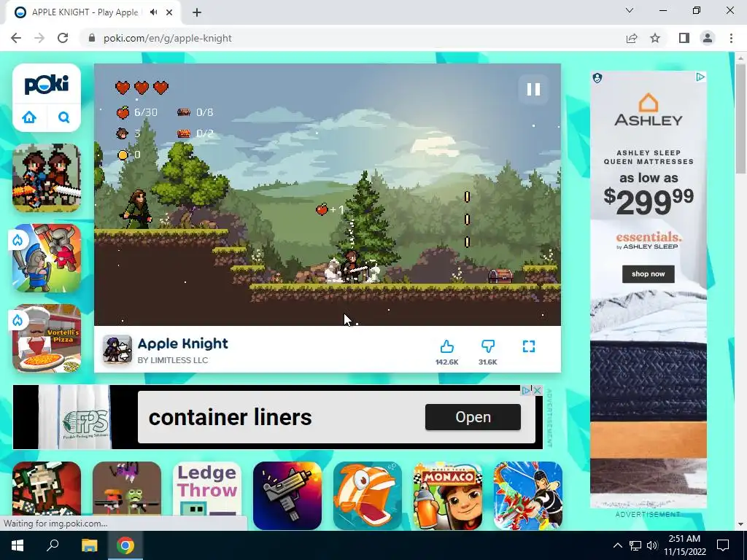Reload the current page

[63, 38]
